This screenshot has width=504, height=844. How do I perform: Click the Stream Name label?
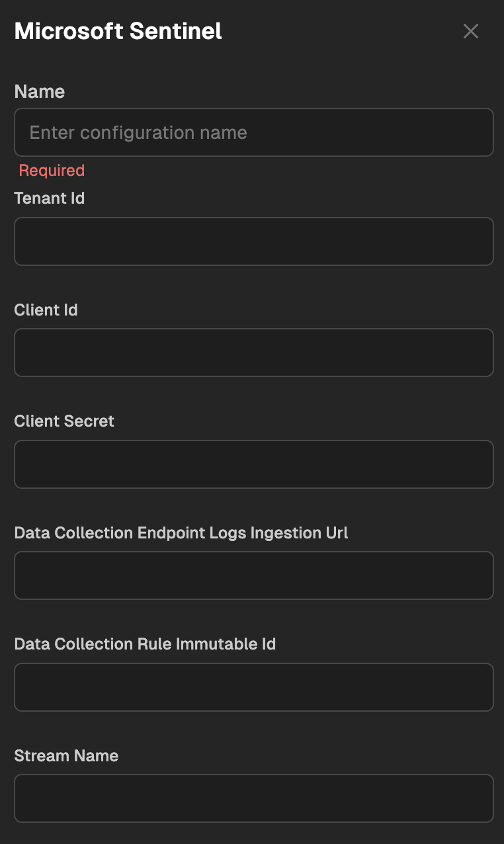(x=66, y=755)
